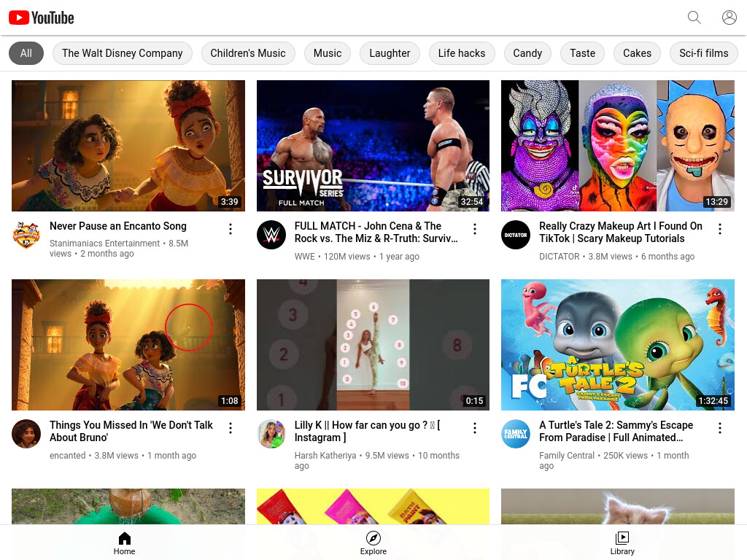This screenshot has width=747, height=560.
Task: Play the We Don't Talk About Bruno thumbnail
Action: pyautogui.click(x=128, y=345)
